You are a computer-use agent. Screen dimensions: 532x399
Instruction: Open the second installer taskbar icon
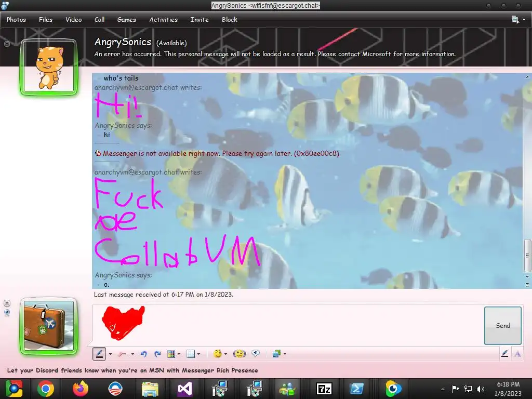[254, 389]
